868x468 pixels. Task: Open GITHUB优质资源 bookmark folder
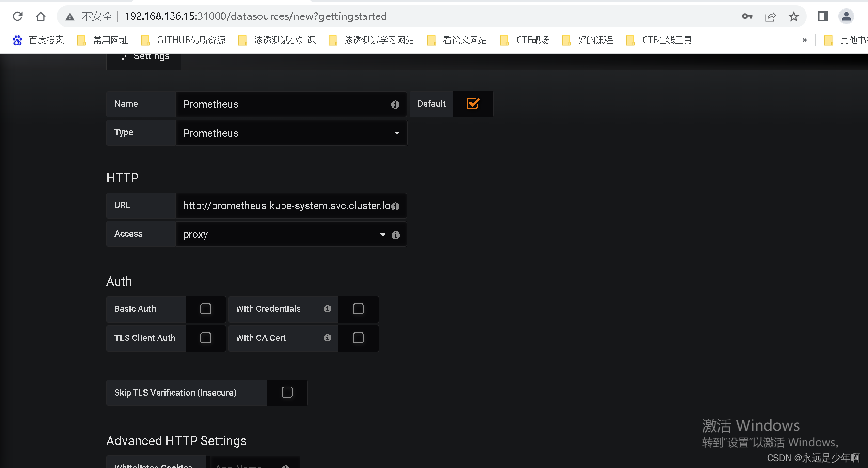(x=183, y=40)
